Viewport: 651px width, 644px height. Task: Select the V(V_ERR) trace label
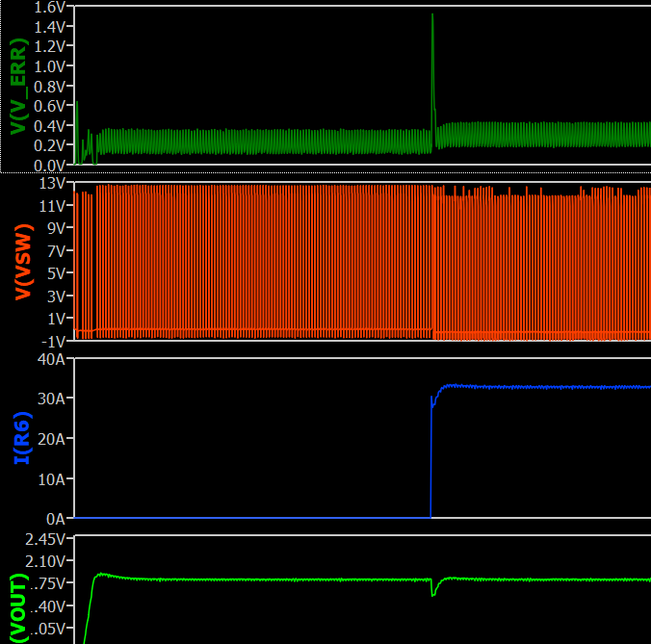(18, 87)
